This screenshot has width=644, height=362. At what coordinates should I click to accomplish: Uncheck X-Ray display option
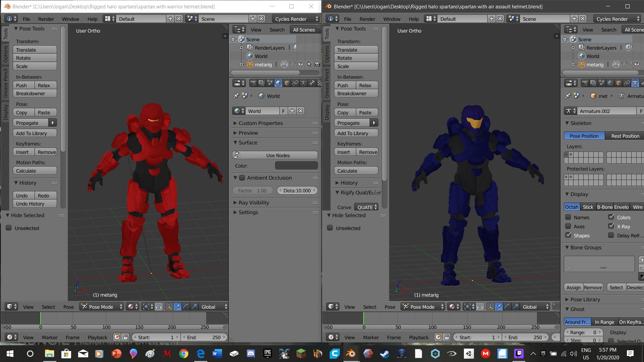[611, 226]
